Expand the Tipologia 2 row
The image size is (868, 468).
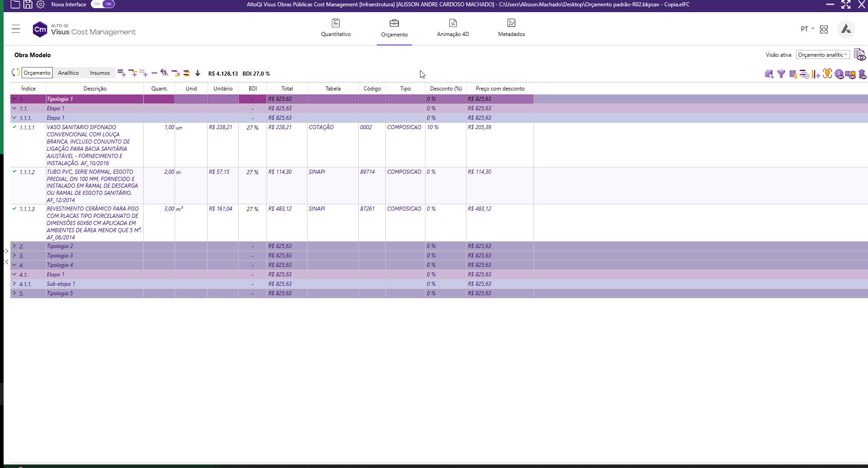pyautogui.click(x=14, y=246)
